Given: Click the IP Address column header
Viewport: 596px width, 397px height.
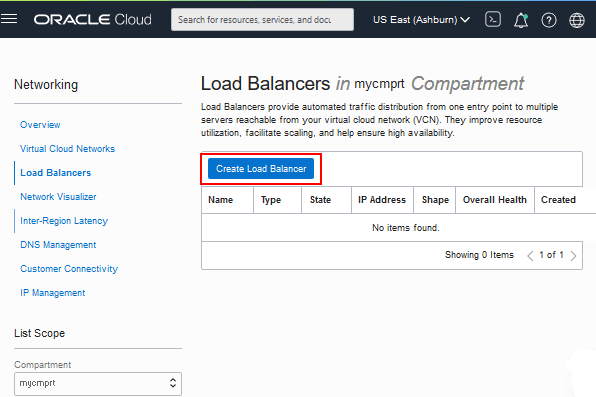Looking at the screenshot, I should tap(382, 200).
